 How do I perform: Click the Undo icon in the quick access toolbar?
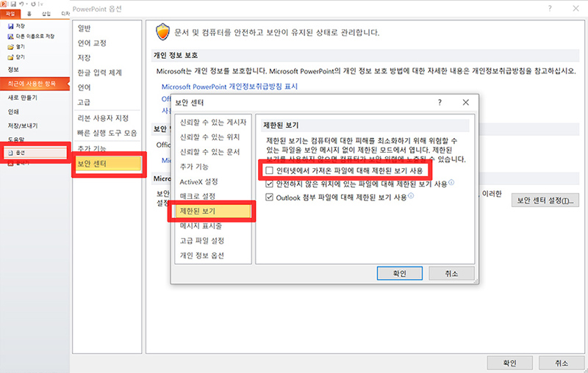[x=21, y=4]
